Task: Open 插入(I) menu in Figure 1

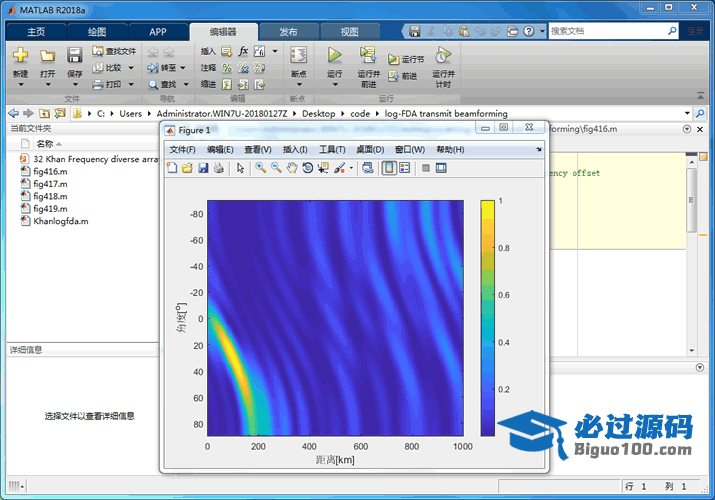Action: (x=295, y=149)
